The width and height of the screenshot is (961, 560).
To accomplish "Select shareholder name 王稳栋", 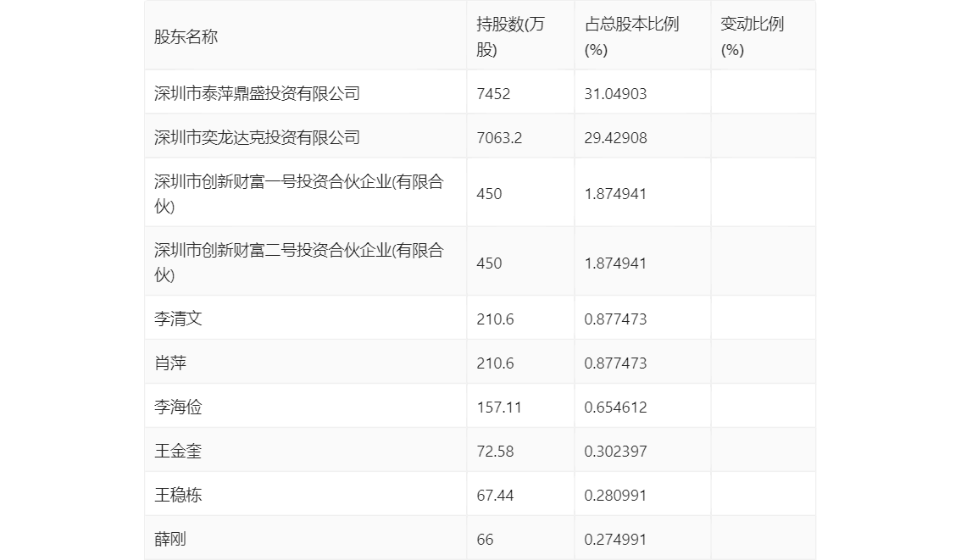I will click(x=178, y=495).
